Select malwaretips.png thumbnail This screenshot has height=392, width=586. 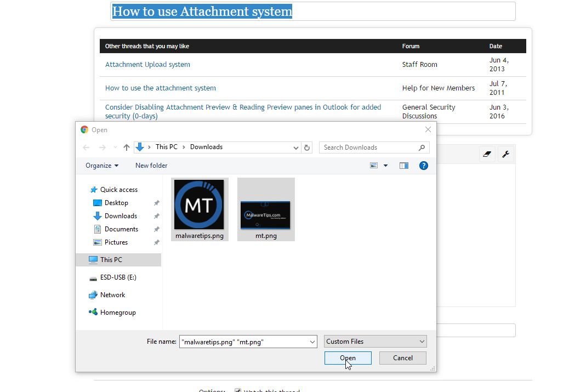click(200, 209)
